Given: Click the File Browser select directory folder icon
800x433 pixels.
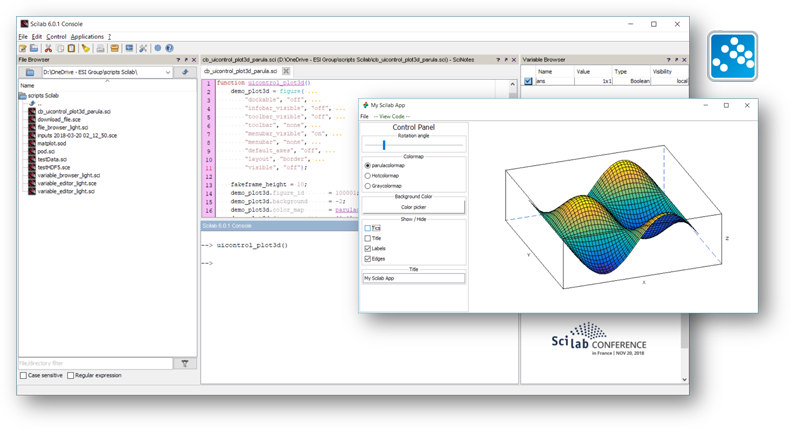Looking at the screenshot, I should pos(30,72).
